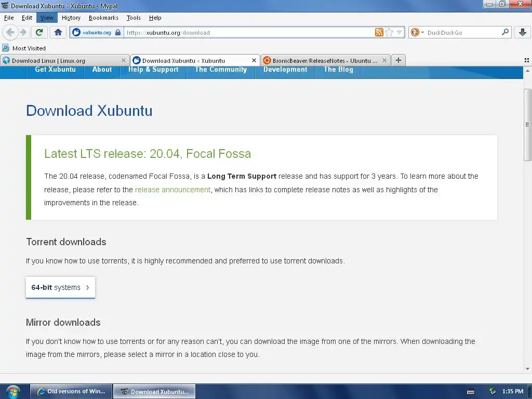This screenshot has height=399, width=532.
Task: Click the Torrent downloads heading
Action: coord(66,242)
